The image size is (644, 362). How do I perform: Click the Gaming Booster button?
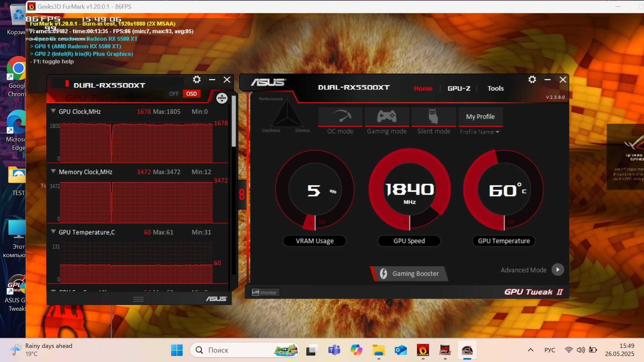(x=409, y=274)
